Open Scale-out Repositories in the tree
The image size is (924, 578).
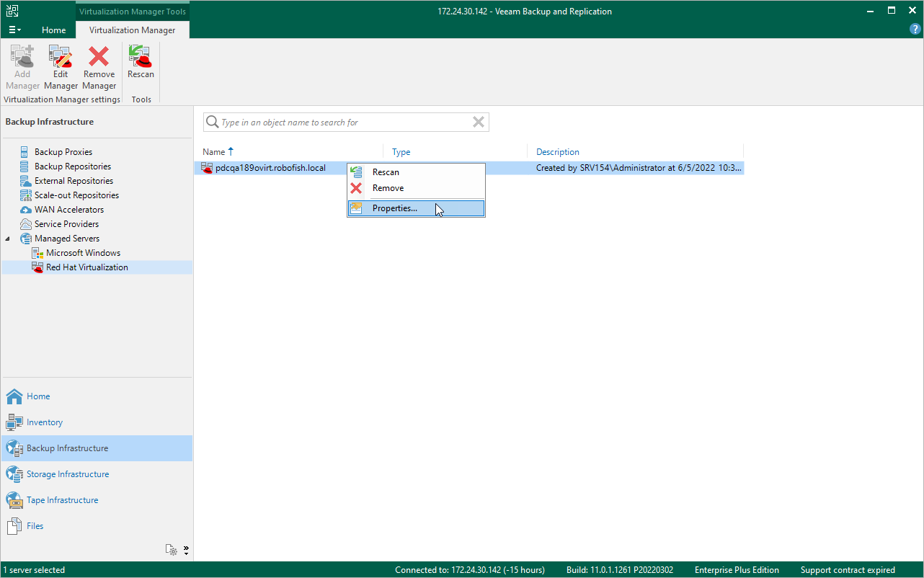coord(76,195)
